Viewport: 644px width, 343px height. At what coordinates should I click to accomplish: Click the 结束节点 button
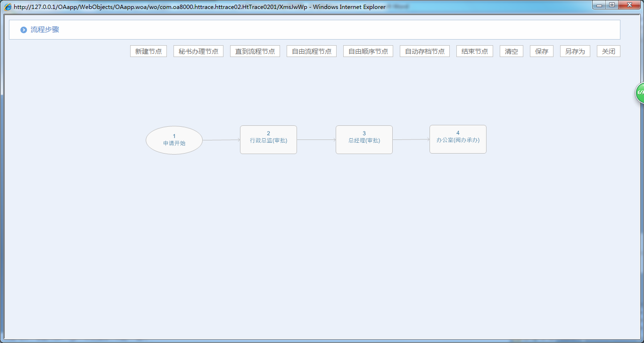[475, 51]
